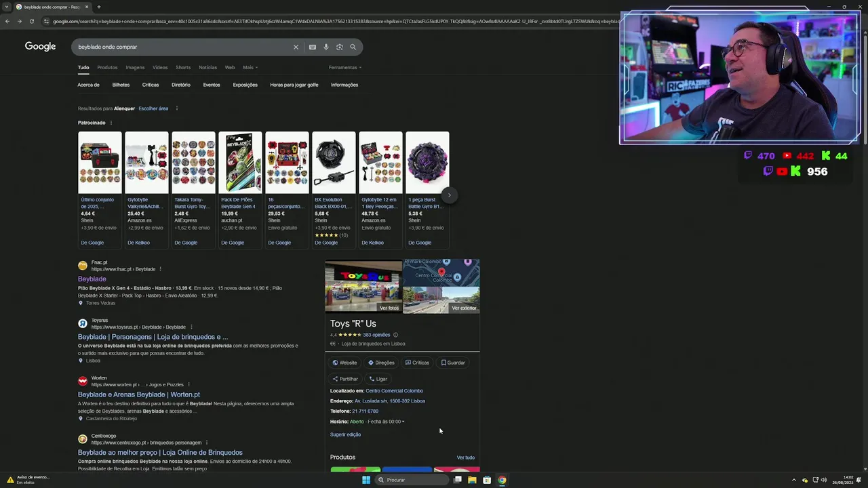Open three-dot menu beside Escolher área
Image resolution: width=868 pixels, height=488 pixels.
[x=177, y=108]
